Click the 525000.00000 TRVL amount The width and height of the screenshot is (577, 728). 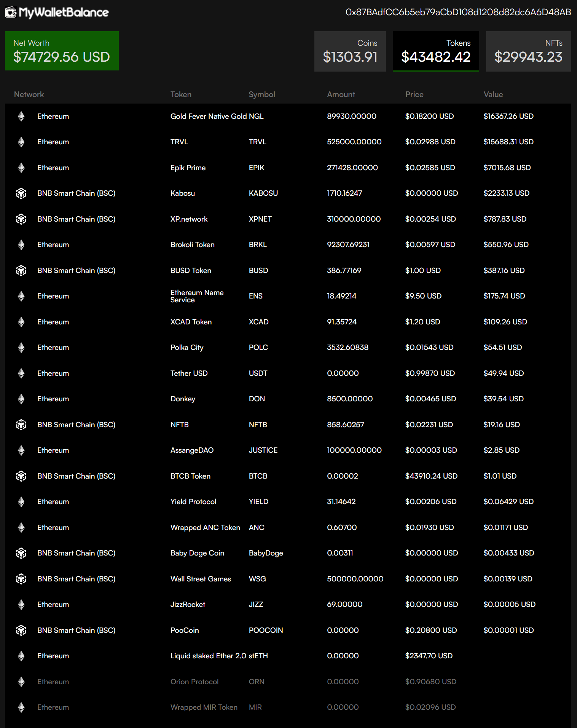pyautogui.click(x=354, y=142)
